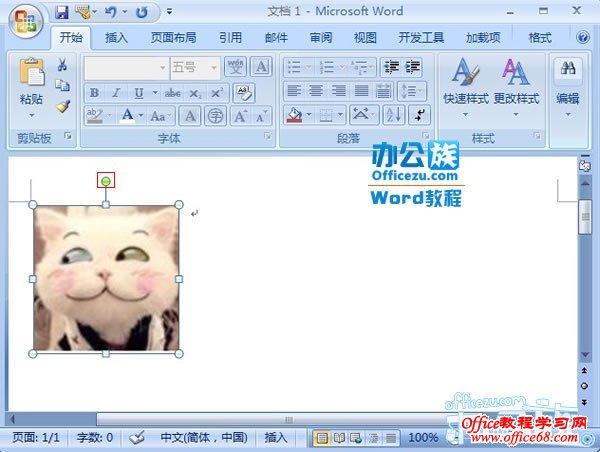
Task: Center align text
Action: coord(316,91)
